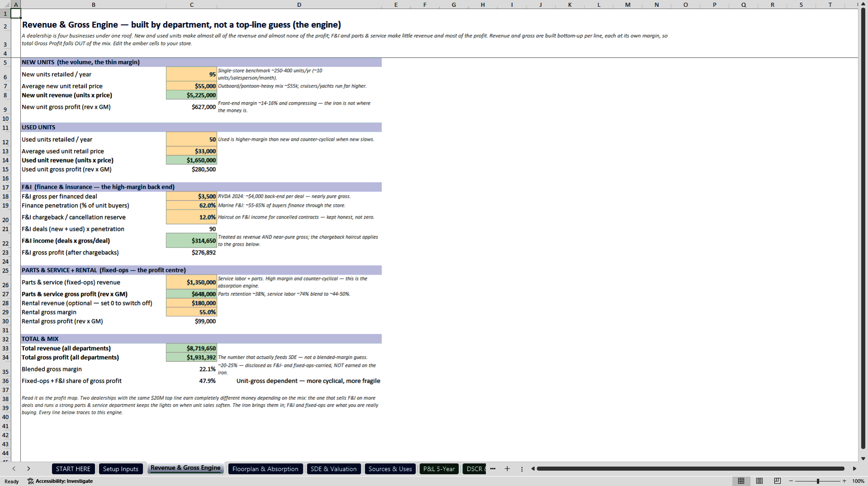The height and width of the screenshot is (486, 868).
Task: Select total revenue $8,719,650 cell
Action: click(192, 348)
